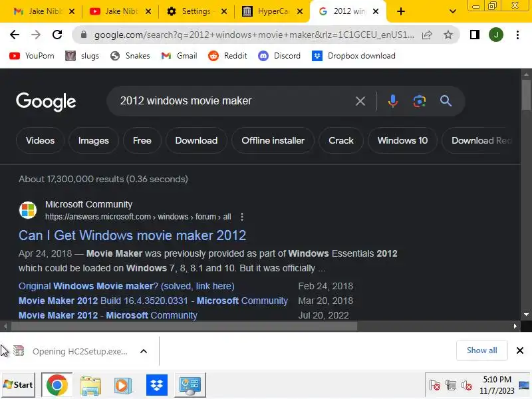532x399 pixels.
Task: Search by image with Lens icon
Action: pyautogui.click(x=420, y=101)
